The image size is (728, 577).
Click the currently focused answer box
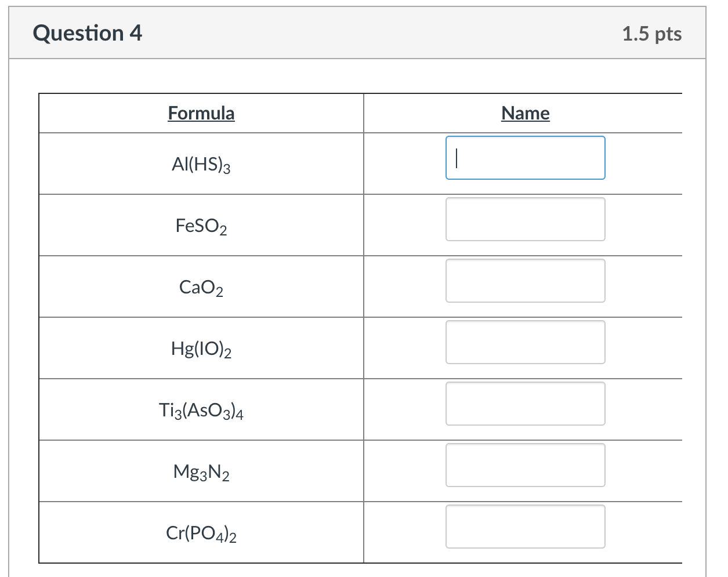(x=525, y=158)
